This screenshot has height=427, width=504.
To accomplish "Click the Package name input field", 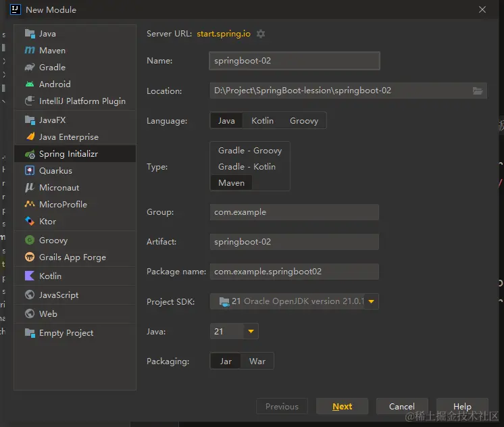I will 295,272.
